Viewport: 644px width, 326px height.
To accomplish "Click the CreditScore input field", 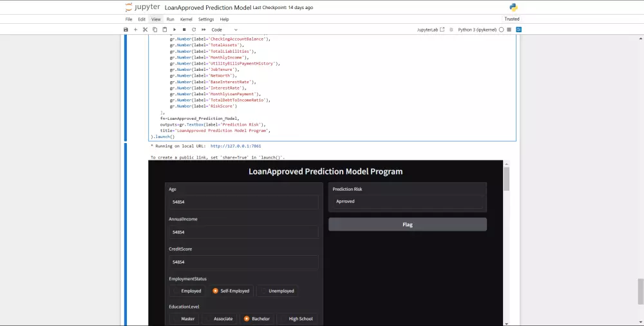I will tap(243, 262).
